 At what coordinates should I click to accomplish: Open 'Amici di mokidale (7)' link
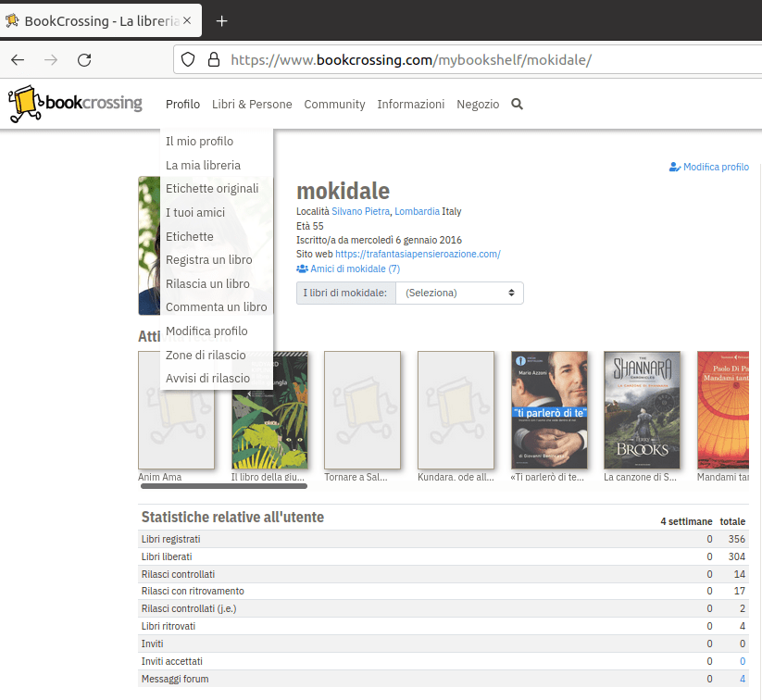pos(348,269)
